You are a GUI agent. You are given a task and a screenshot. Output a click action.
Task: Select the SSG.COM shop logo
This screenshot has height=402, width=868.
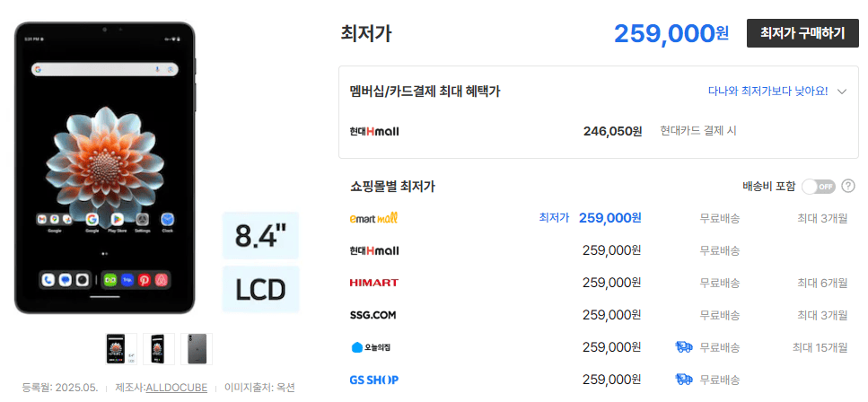(x=373, y=315)
